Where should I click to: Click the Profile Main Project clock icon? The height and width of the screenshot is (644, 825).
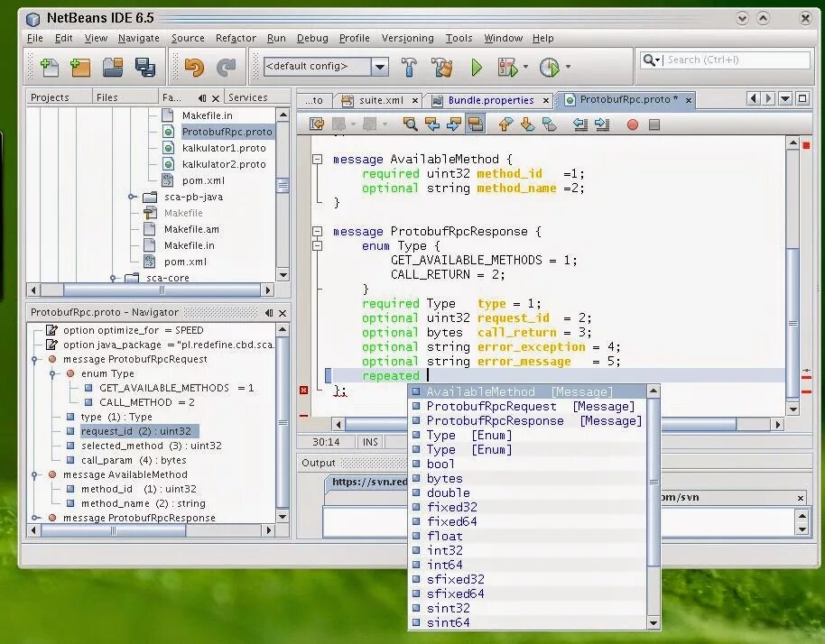tap(550, 68)
